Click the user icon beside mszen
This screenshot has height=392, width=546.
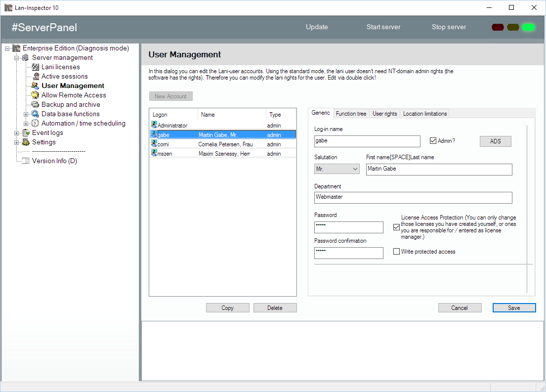154,153
